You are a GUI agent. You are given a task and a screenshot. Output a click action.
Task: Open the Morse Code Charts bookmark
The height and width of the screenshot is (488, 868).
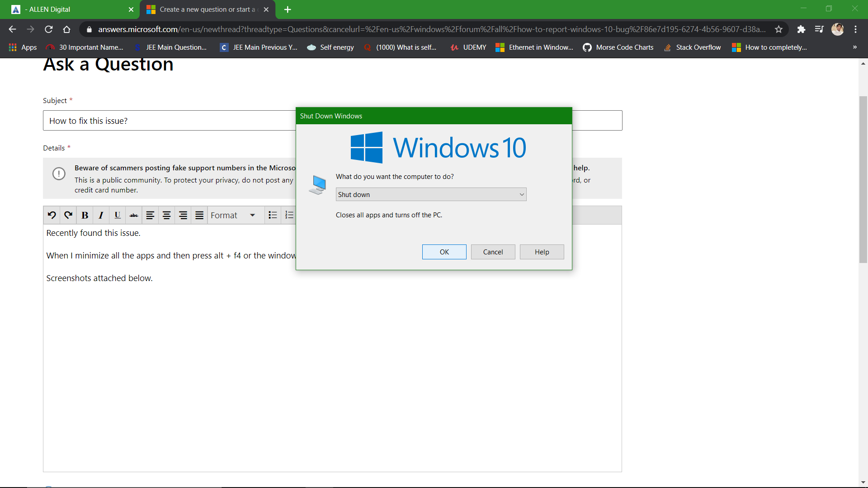pyautogui.click(x=618, y=47)
